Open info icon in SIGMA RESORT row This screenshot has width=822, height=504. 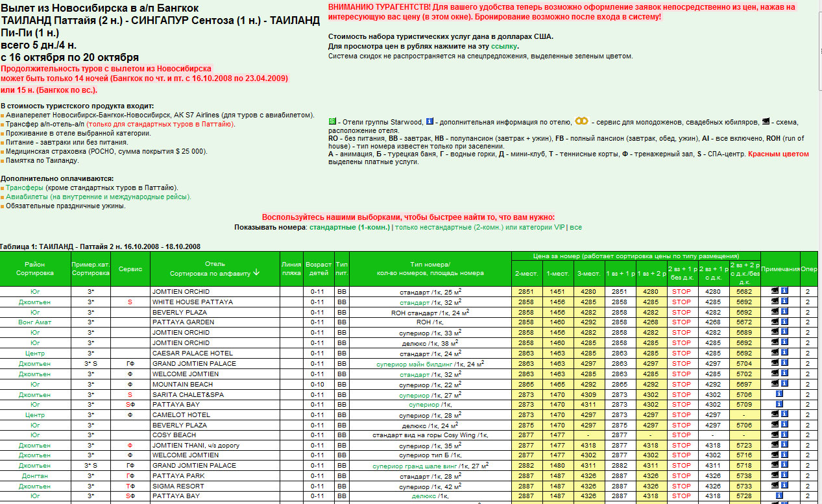click(x=784, y=486)
